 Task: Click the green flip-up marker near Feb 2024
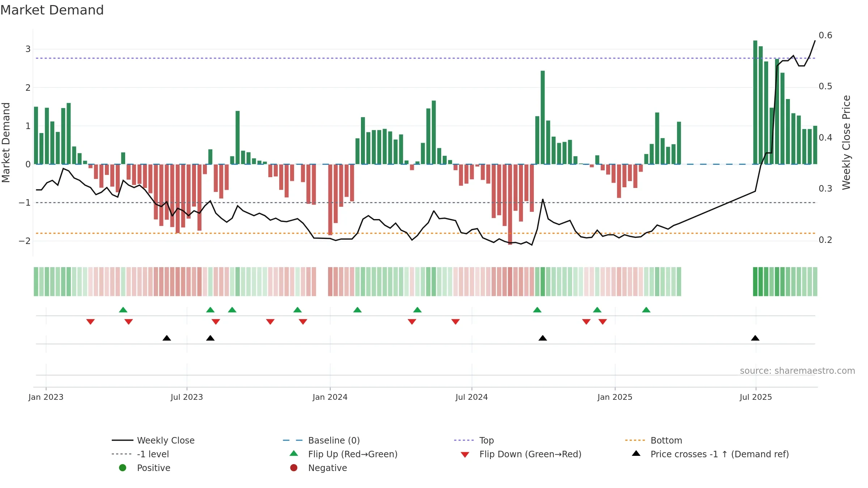[357, 310]
